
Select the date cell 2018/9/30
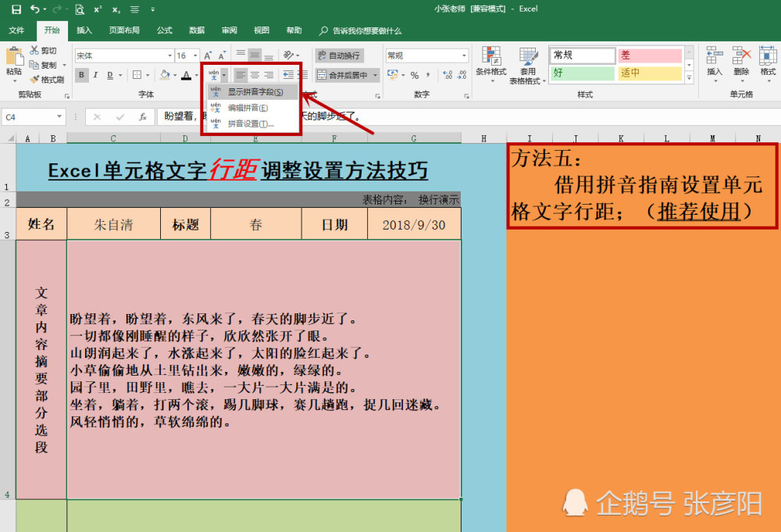414,225
